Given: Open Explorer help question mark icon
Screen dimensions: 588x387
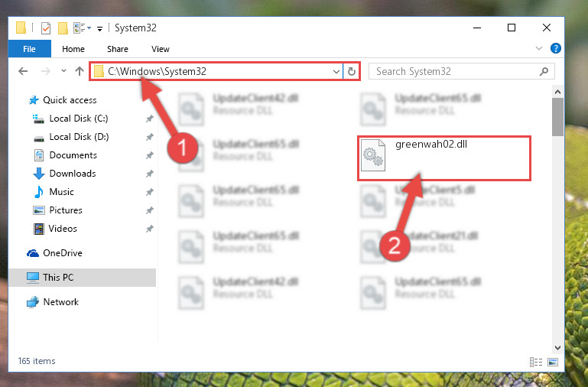Looking at the screenshot, I should click(x=555, y=48).
